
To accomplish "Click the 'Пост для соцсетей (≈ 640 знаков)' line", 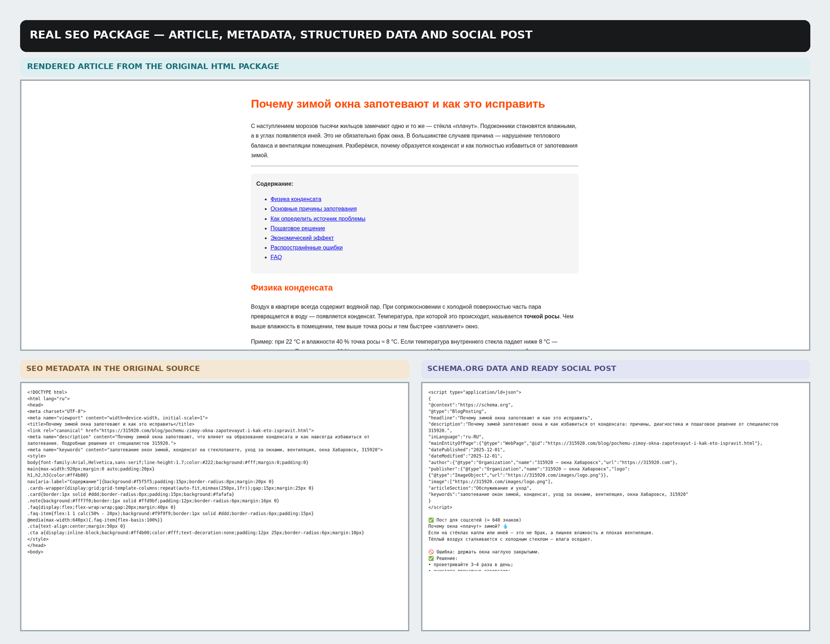I will [x=475, y=520].
